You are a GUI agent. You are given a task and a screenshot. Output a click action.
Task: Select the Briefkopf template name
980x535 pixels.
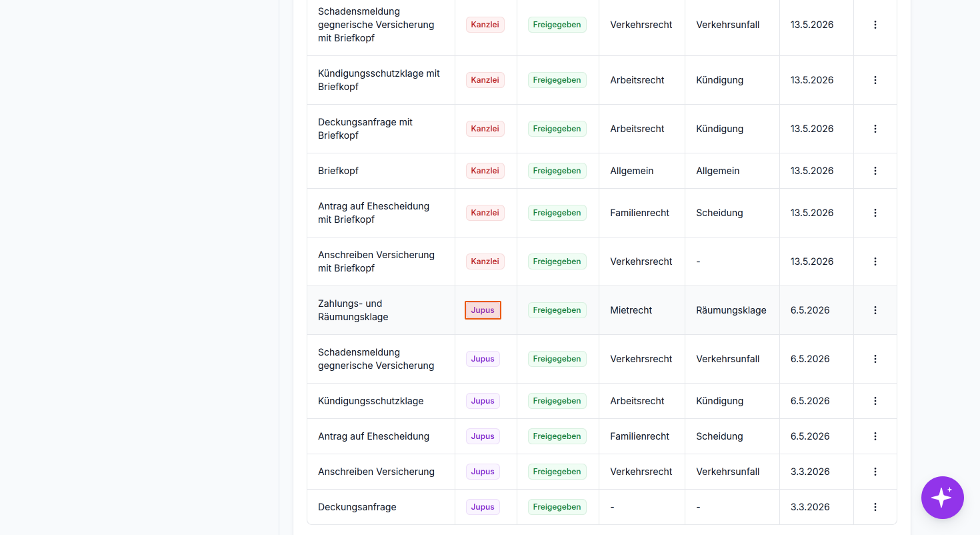click(338, 171)
